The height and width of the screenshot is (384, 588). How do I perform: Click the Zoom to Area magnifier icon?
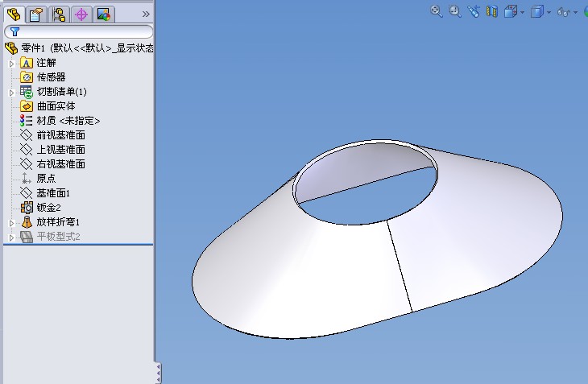455,11
